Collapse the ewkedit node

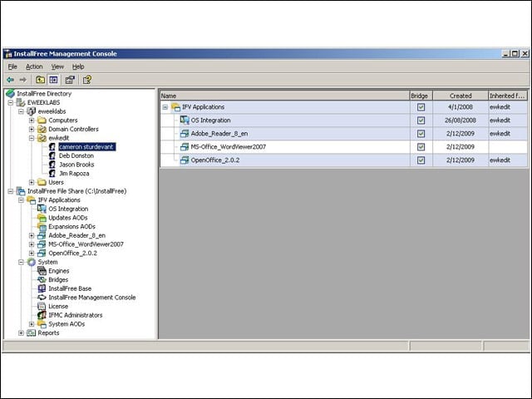[32, 138]
